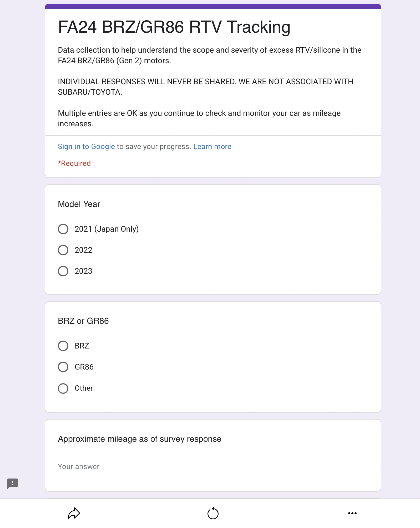The width and height of the screenshot is (420, 528).
Task: Reload the page with refresh icon
Action: pos(213,513)
